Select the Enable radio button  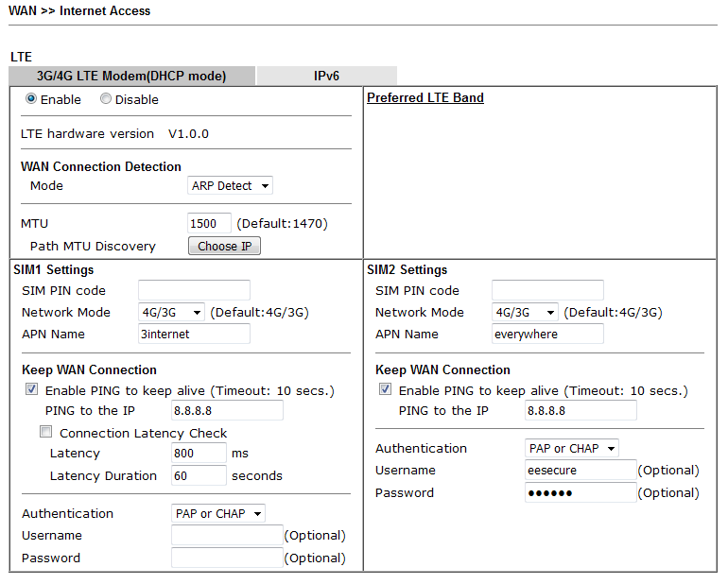[31, 99]
